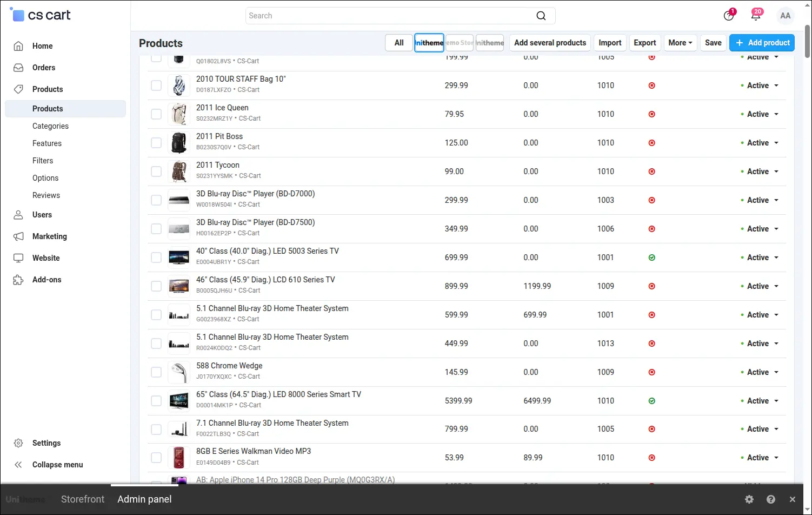Save changes with the Save button
The image size is (812, 515).
click(x=713, y=43)
